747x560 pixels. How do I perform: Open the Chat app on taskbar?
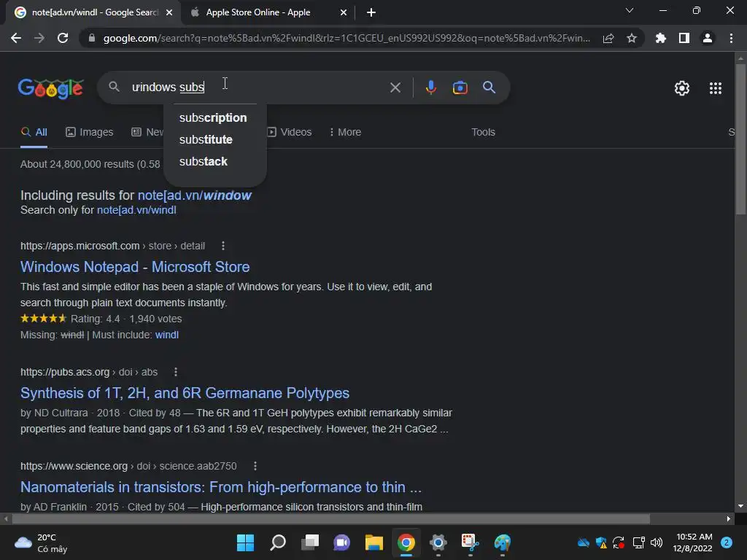(x=341, y=542)
